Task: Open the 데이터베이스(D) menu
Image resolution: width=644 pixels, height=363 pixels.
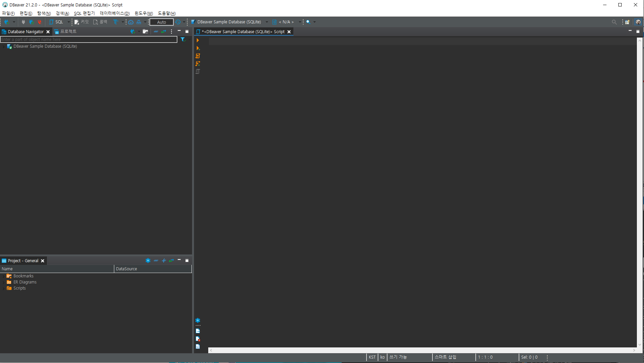Action: point(115,13)
